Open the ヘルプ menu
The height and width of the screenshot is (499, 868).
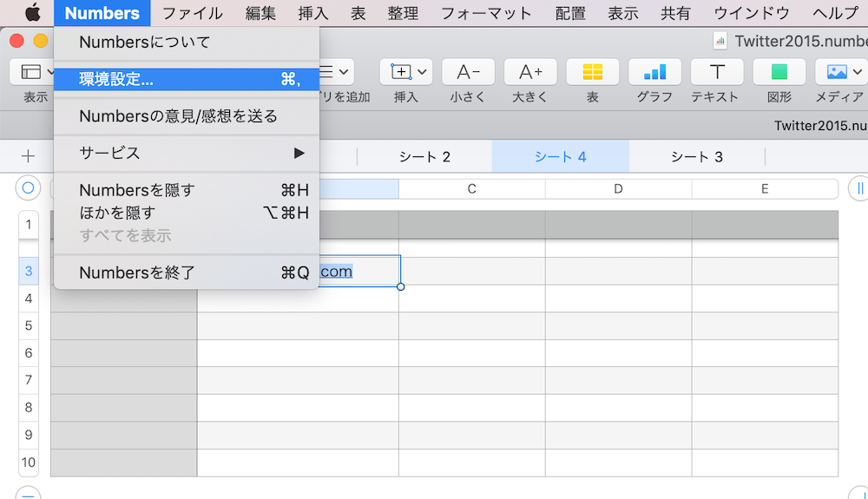click(835, 13)
